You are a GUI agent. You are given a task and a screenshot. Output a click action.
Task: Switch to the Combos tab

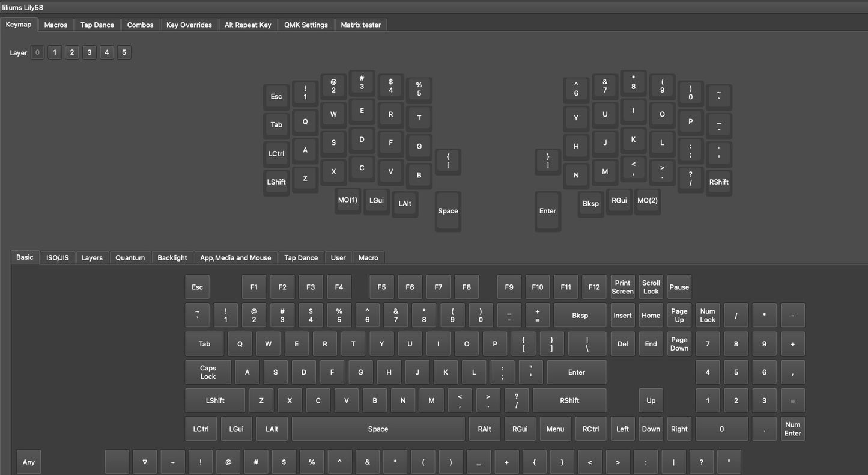(x=140, y=25)
